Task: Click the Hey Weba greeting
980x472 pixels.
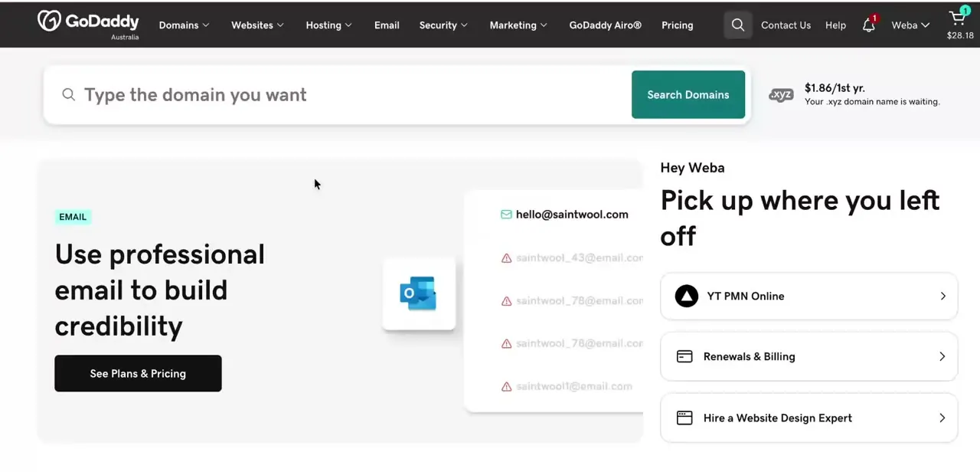Action: click(692, 168)
